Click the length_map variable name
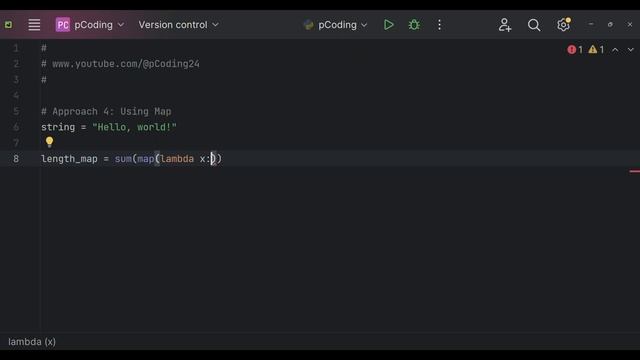Screen dimensions: 640x360 [69, 159]
